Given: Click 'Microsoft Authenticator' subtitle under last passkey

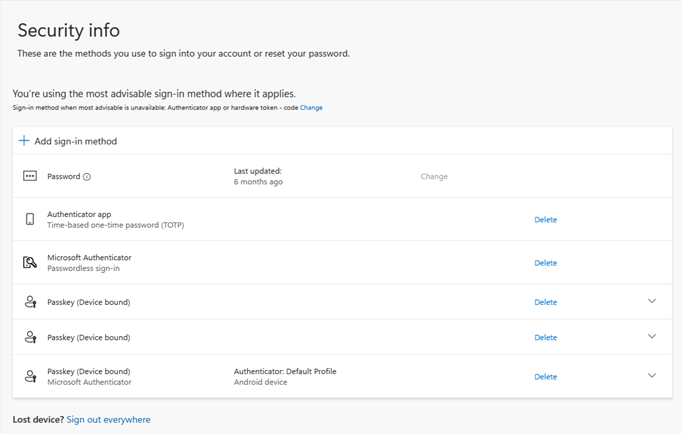Looking at the screenshot, I should (89, 382).
